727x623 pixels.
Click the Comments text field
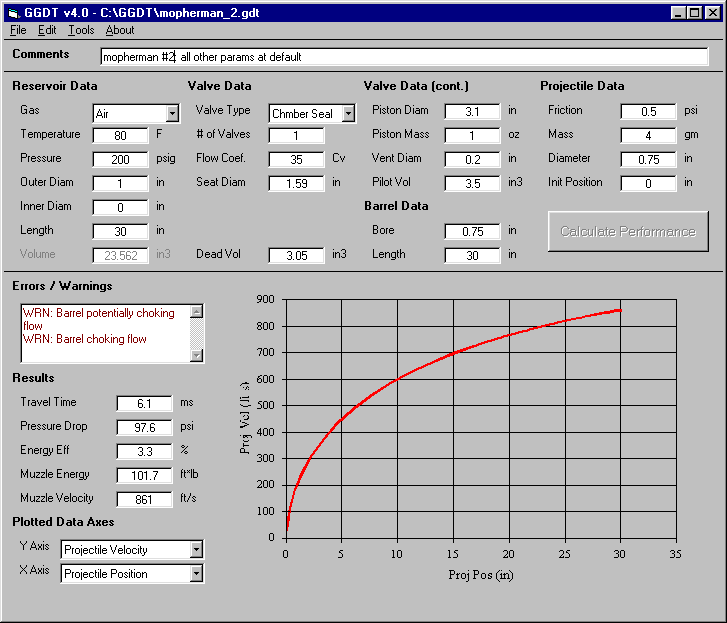[404, 57]
